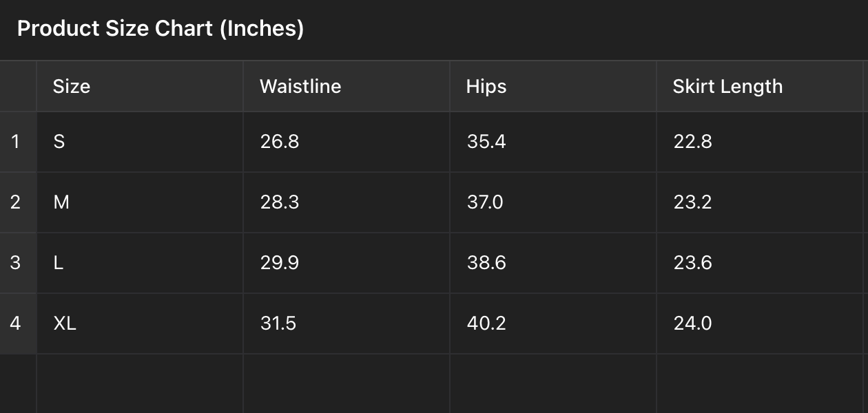Select the hips value 38.6 cell

(x=552, y=263)
